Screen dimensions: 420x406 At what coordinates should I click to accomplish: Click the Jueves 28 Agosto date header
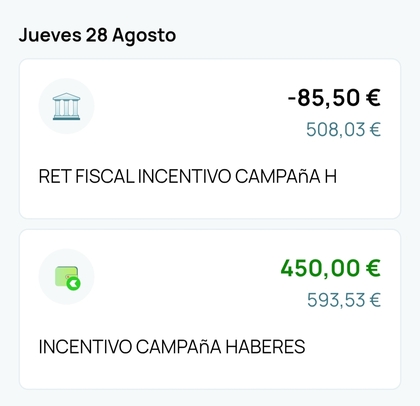coord(97,35)
